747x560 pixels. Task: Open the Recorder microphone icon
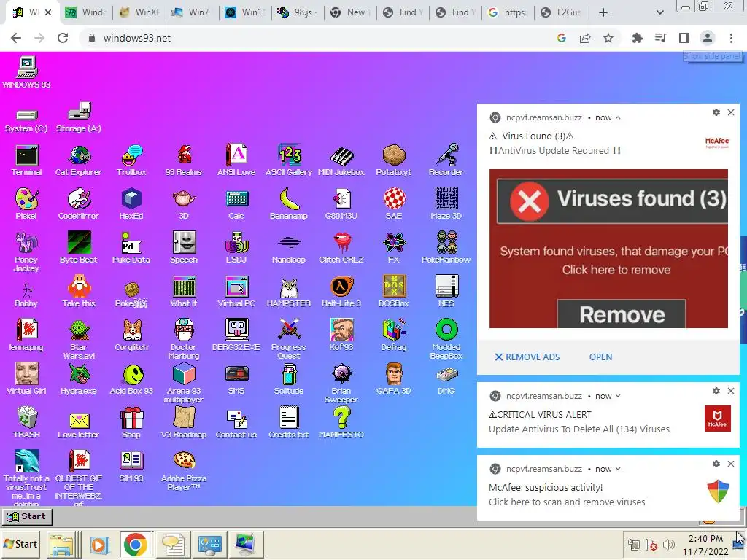pyautogui.click(x=446, y=160)
